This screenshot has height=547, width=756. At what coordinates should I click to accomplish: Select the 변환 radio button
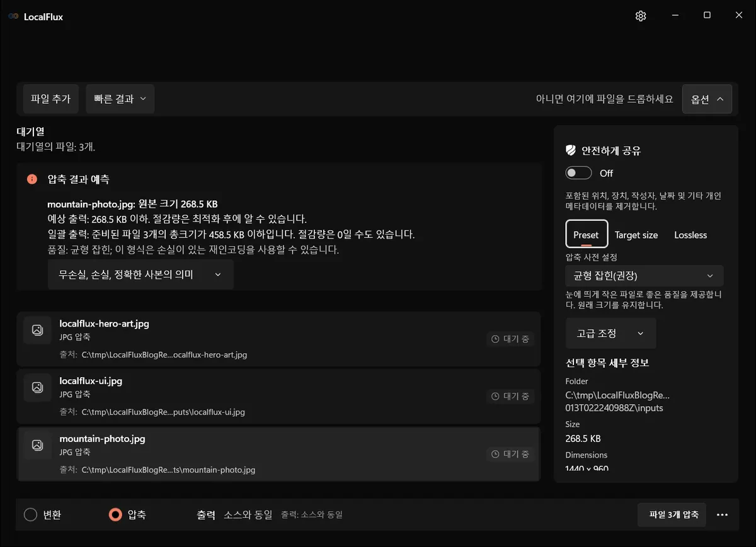tap(30, 514)
